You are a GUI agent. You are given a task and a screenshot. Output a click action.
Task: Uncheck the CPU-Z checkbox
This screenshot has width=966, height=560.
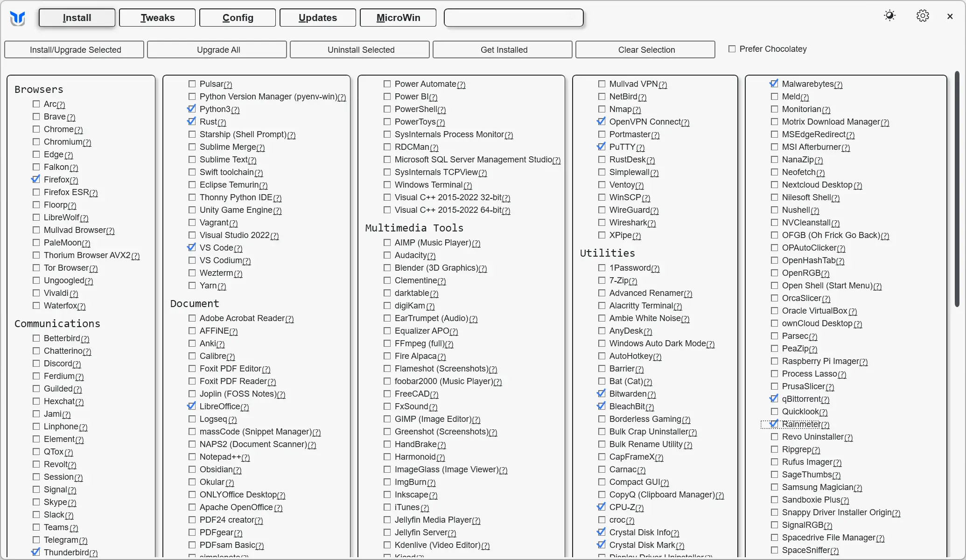coord(602,507)
